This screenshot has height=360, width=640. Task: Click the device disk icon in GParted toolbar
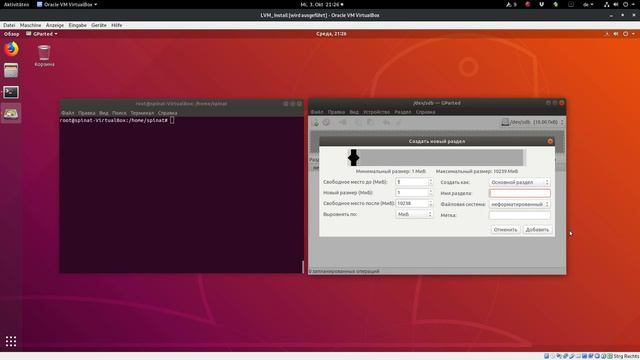coord(505,122)
